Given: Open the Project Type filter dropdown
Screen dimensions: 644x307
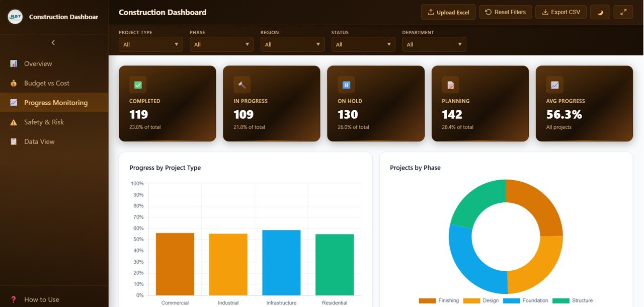Looking at the screenshot, I should tap(150, 44).
